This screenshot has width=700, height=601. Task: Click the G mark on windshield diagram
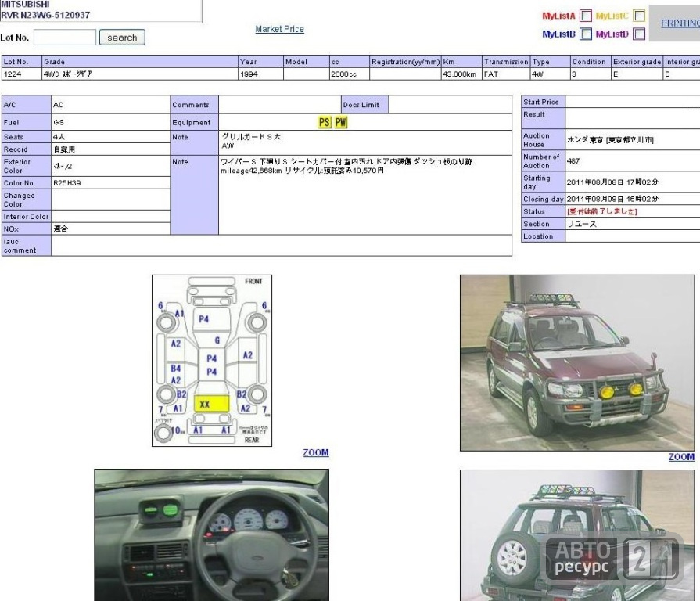(x=217, y=340)
